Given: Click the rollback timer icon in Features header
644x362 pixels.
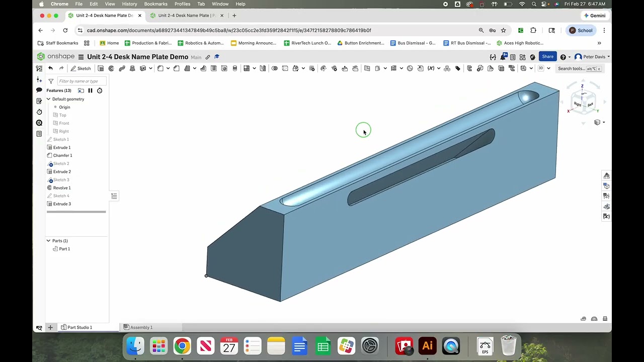Looking at the screenshot, I should pos(100,90).
